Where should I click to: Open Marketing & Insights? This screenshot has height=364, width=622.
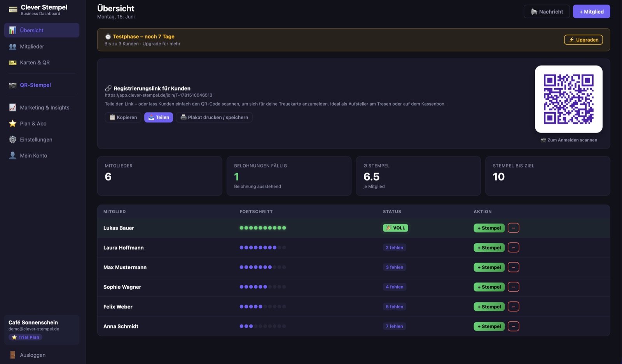click(x=42, y=108)
